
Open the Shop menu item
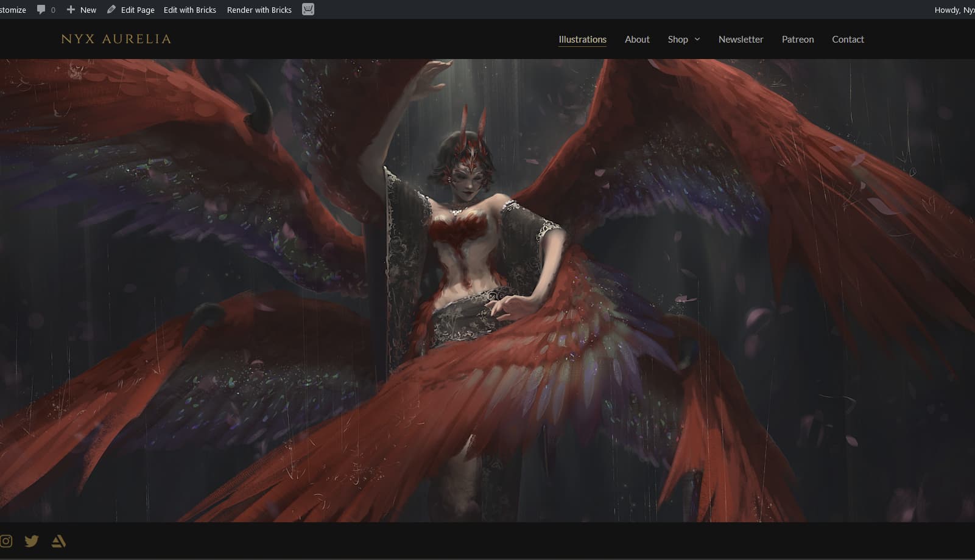point(678,39)
